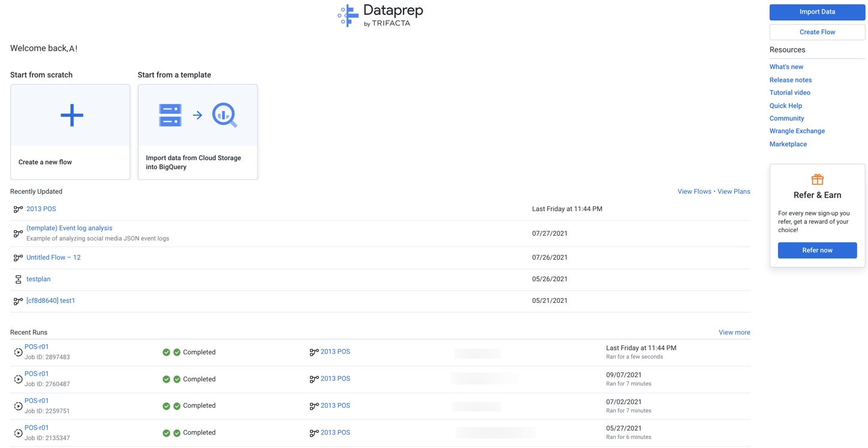Open the Quick Help link
The height and width of the screenshot is (448, 868).
point(785,106)
